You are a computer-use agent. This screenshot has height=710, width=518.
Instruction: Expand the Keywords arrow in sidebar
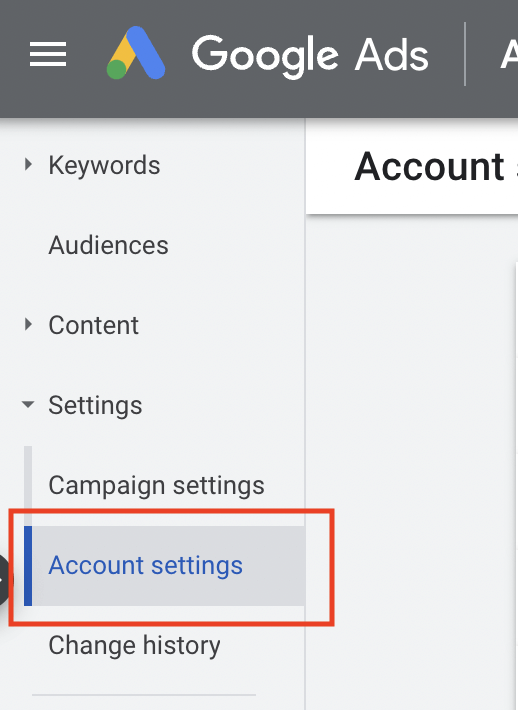point(28,164)
